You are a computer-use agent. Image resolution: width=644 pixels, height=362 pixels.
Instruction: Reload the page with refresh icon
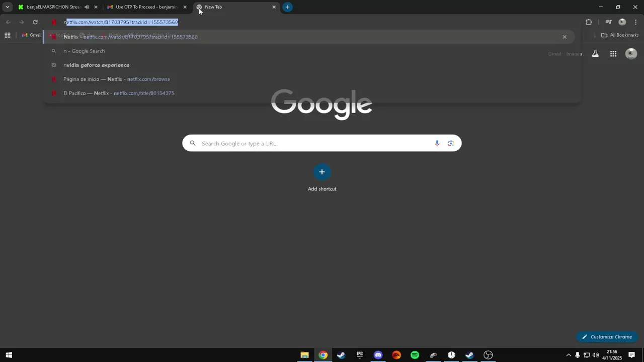click(35, 22)
